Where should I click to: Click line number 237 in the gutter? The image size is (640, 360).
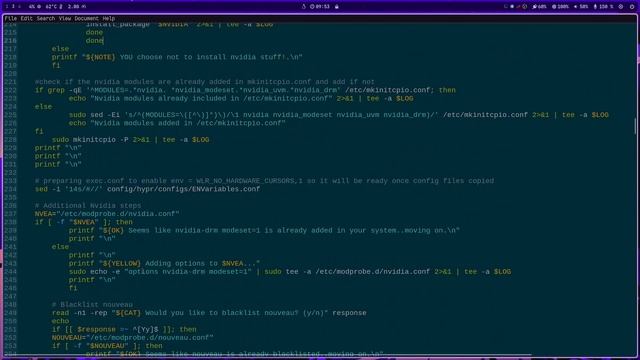[x=10, y=214]
